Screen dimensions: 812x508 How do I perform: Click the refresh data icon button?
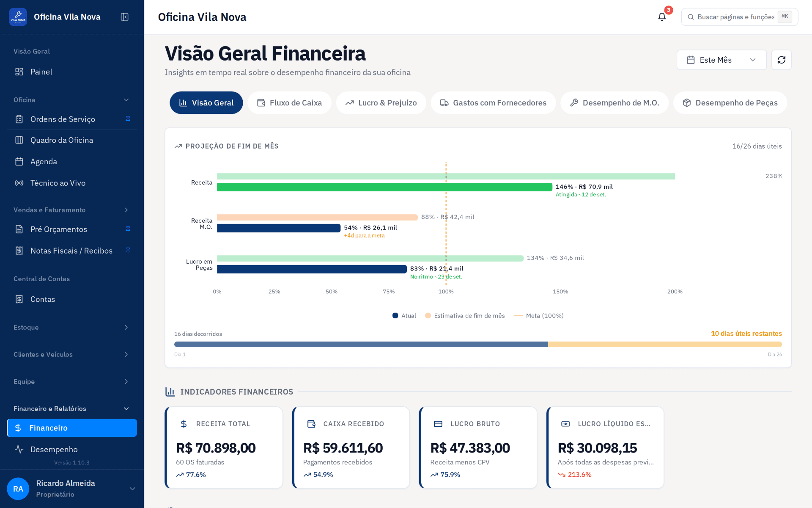[781, 60]
